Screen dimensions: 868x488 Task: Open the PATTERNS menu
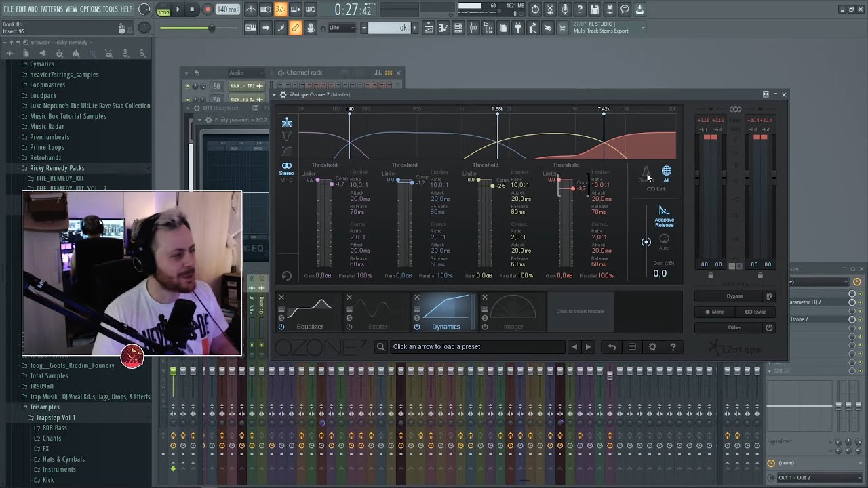tap(52, 9)
